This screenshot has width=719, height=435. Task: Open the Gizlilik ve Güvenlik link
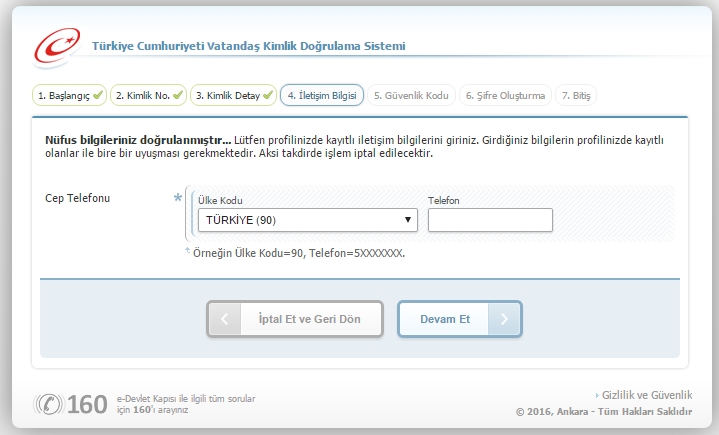tap(661, 394)
